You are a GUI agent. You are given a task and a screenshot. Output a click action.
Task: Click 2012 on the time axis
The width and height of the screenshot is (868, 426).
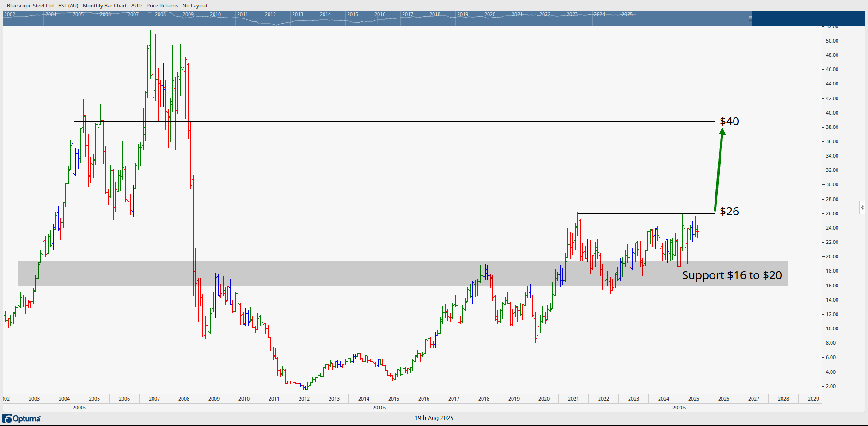coord(304,399)
